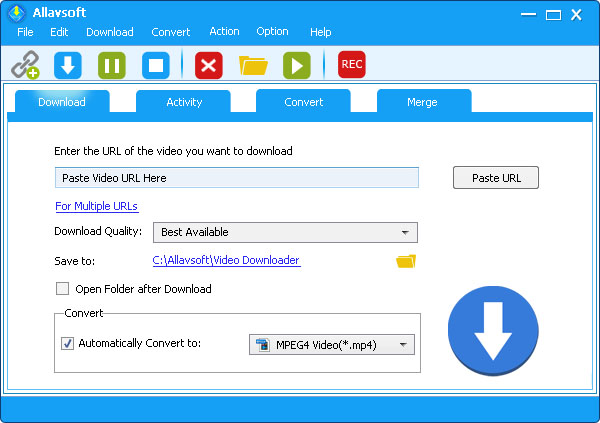Image resolution: width=600 pixels, height=423 pixels.
Task: Open the Convert menu in menu bar
Action: tap(170, 32)
